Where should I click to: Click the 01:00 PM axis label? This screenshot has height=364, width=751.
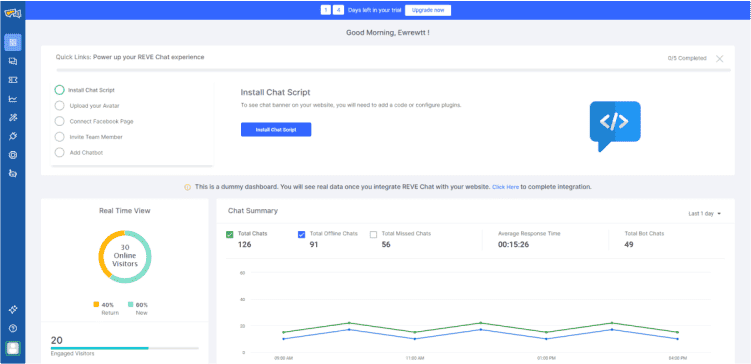(546, 358)
